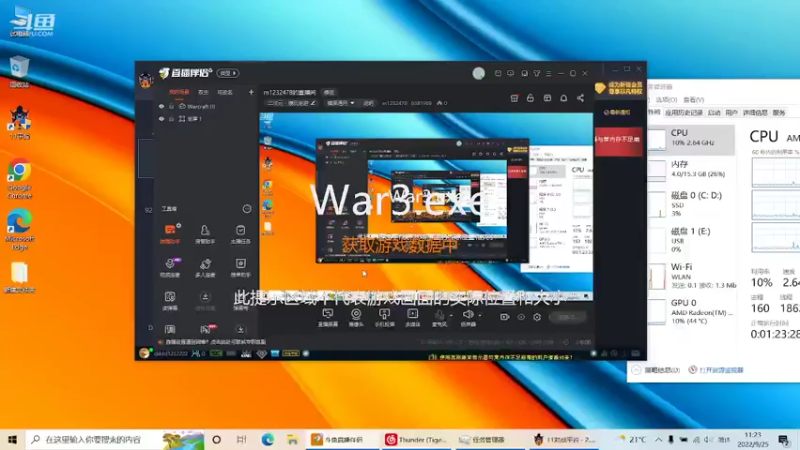
Task: Add a phone screen cast source
Action: pyautogui.click(x=384, y=317)
